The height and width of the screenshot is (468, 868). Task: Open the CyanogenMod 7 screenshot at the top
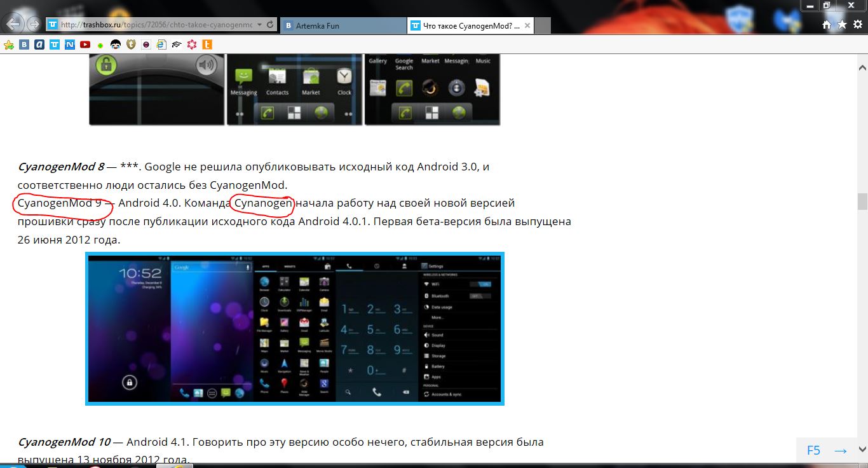(x=295, y=90)
